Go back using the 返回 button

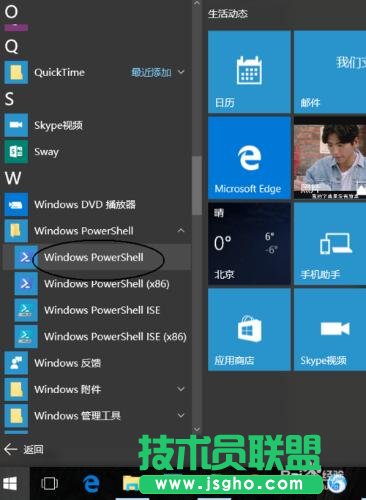(x=24, y=449)
